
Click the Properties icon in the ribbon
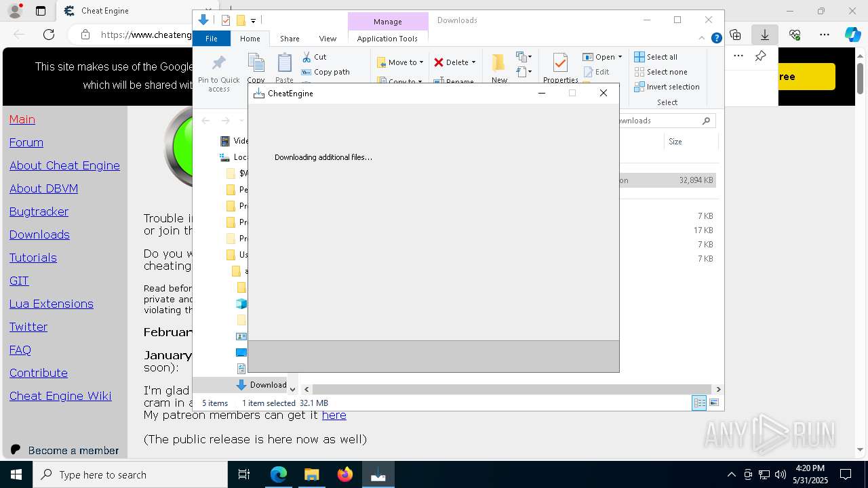click(x=560, y=63)
